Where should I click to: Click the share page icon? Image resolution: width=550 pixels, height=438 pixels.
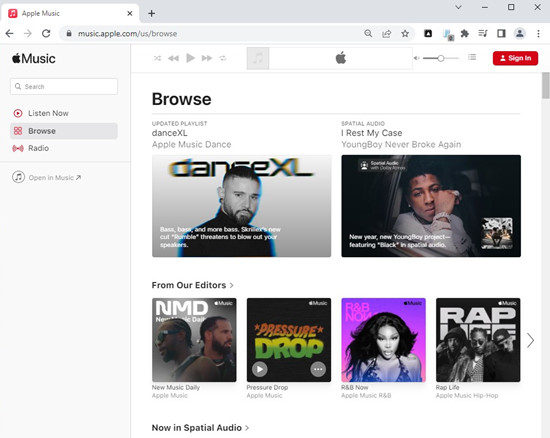(387, 34)
